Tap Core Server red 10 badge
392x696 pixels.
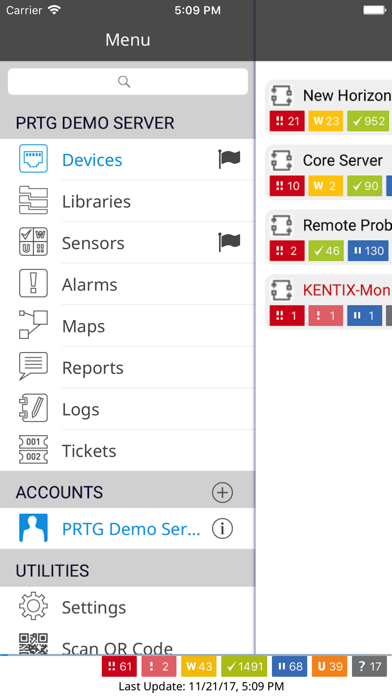tap(287, 186)
